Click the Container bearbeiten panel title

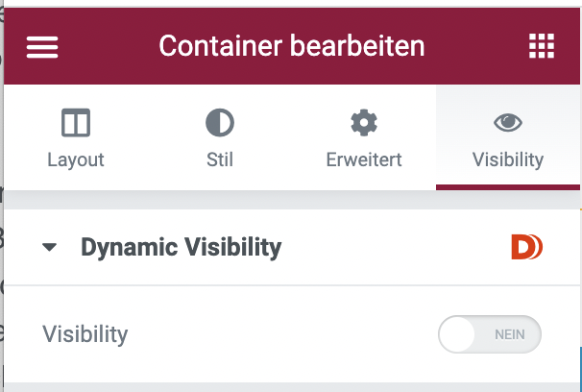(x=292, y=46)
